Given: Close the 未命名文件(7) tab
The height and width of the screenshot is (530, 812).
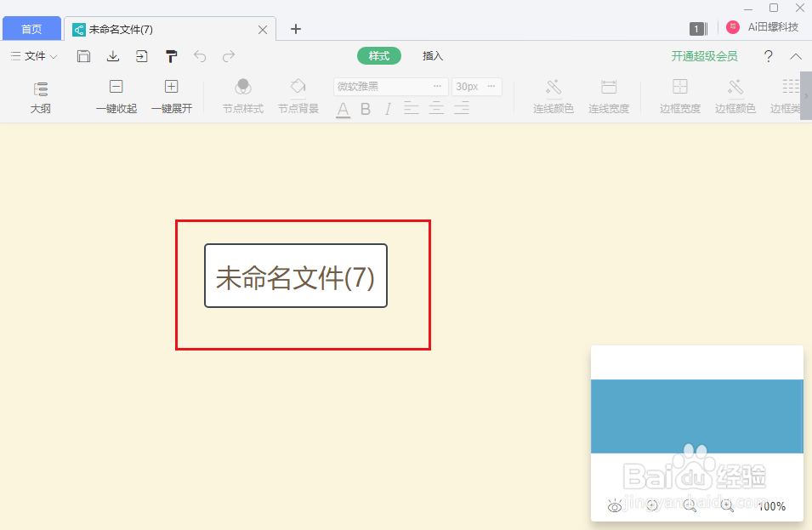Looking at the screenshot, I should 263,30.
